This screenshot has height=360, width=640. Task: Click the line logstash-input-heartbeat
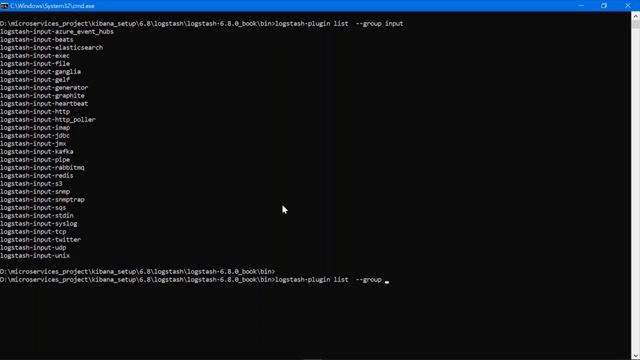44,104
